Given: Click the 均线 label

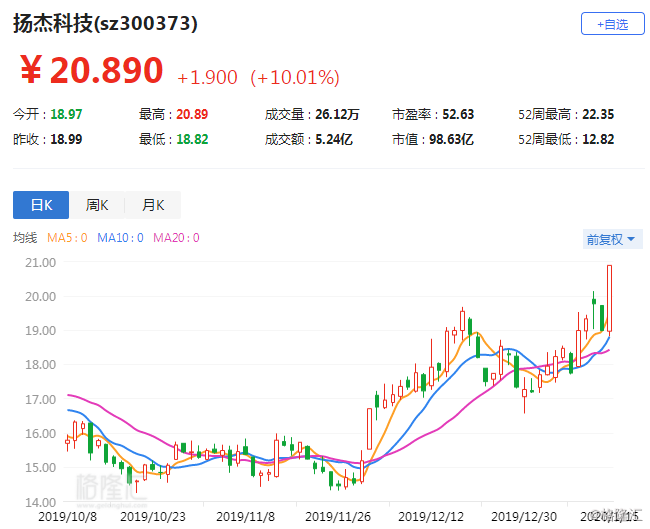Looking at the screenshot, I should 25,238.
